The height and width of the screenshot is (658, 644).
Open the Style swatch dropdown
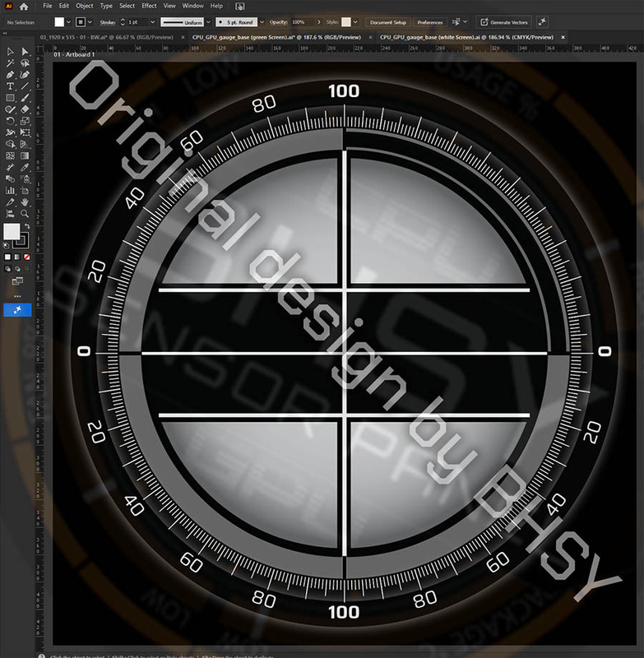(355, 22)
